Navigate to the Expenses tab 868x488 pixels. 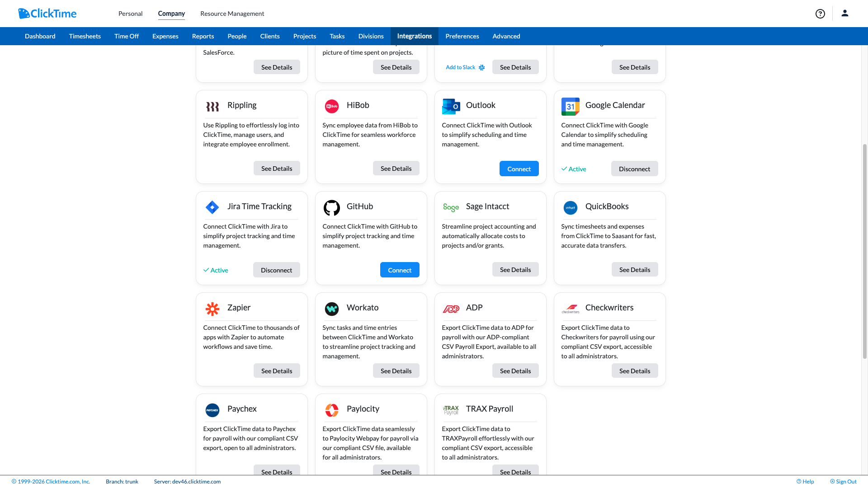[165, 36]
